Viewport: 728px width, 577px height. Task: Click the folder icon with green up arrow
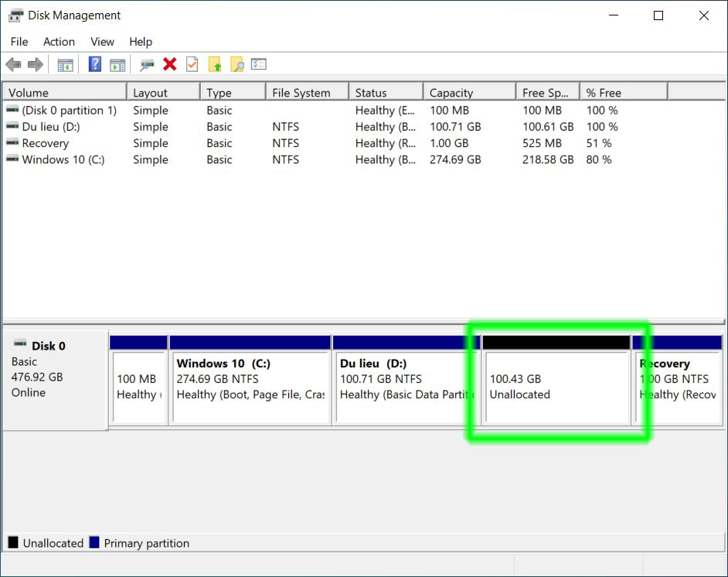pyautogui.click(x=215, y=64)
